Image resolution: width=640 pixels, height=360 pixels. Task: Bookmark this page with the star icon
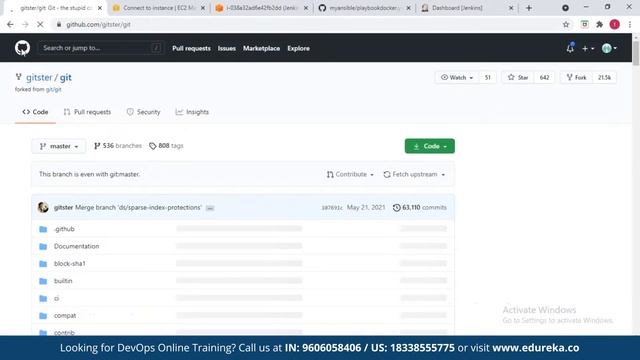[x=566, y=24]
